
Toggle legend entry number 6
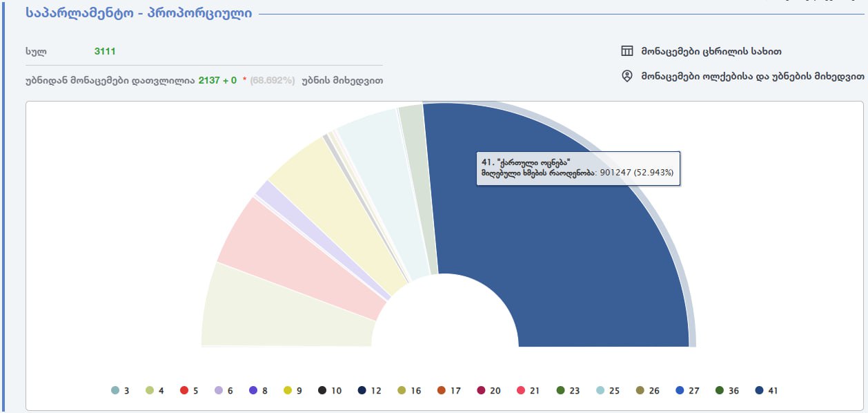tap(224, 390)
